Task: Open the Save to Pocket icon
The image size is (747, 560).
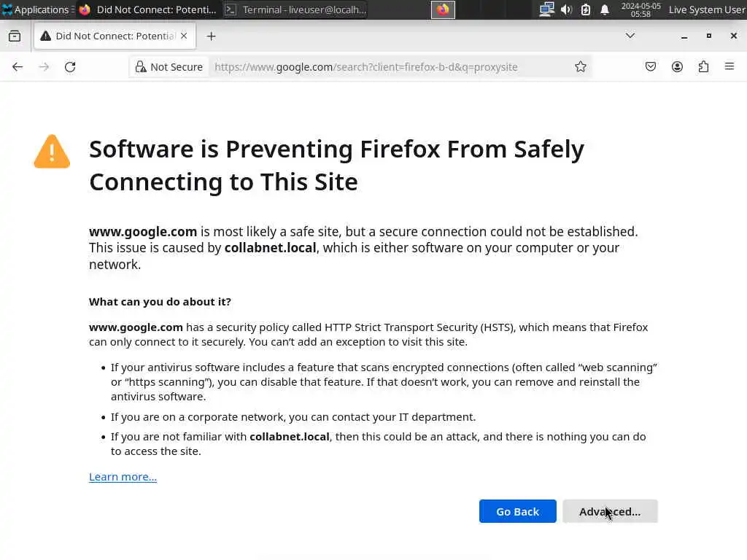Action: [651, 67]
